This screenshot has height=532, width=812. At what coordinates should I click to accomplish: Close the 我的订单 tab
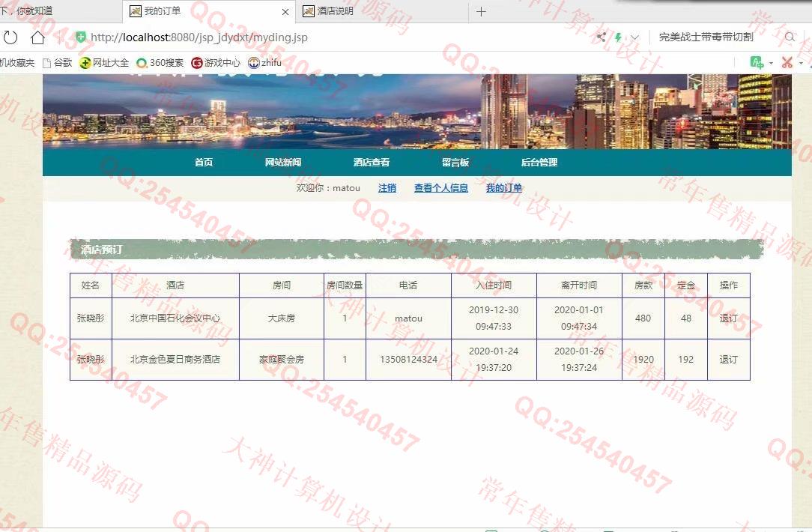pos(285,12)
